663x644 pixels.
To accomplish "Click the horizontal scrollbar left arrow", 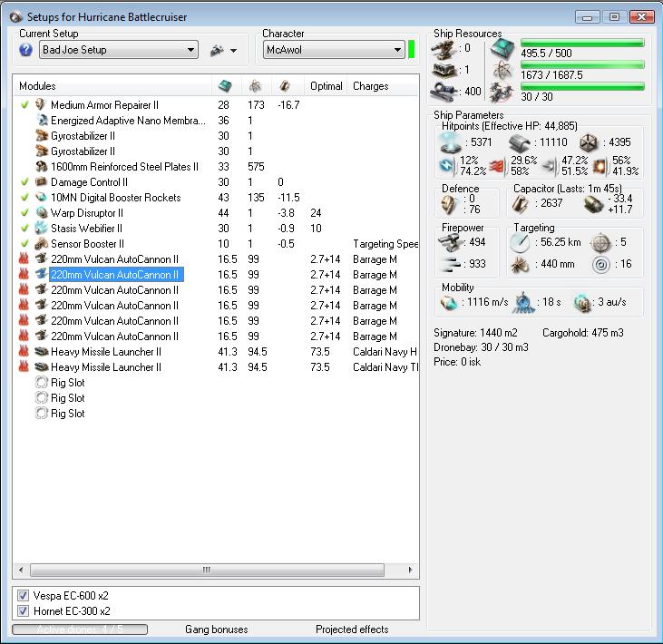I will point(21,570).
